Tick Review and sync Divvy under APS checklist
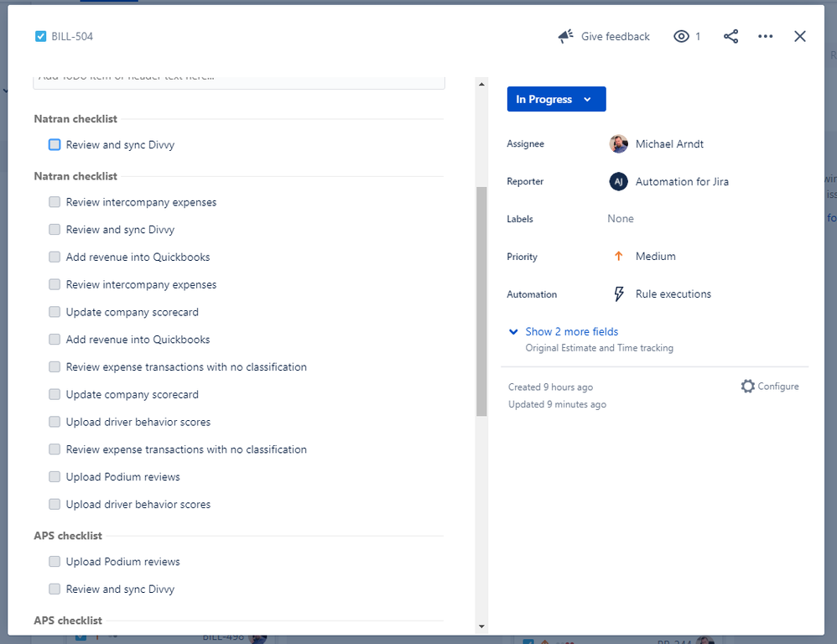This screenshot has height=644, width=837. click(x=55, y=589)
